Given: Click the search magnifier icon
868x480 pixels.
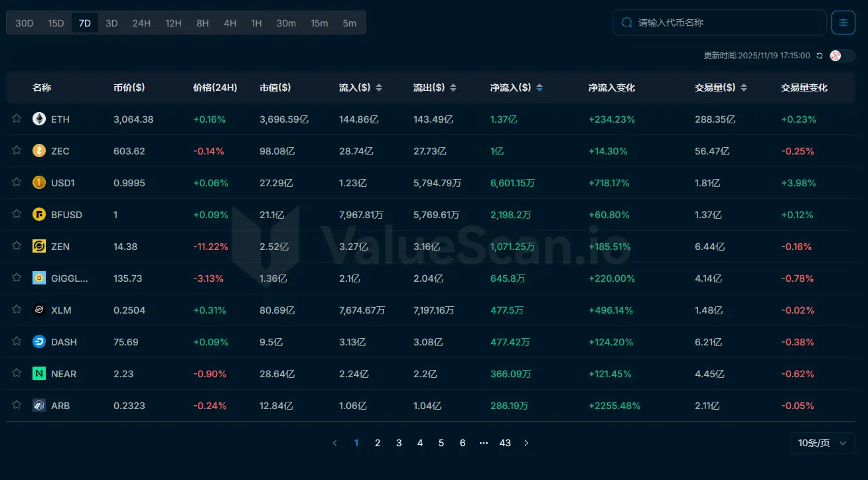Looking at the screenshot, I should click(x=626, y=23).
